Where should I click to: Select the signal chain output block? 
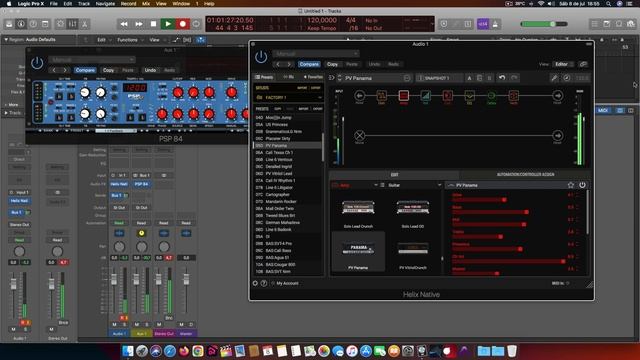coord(557,96)
